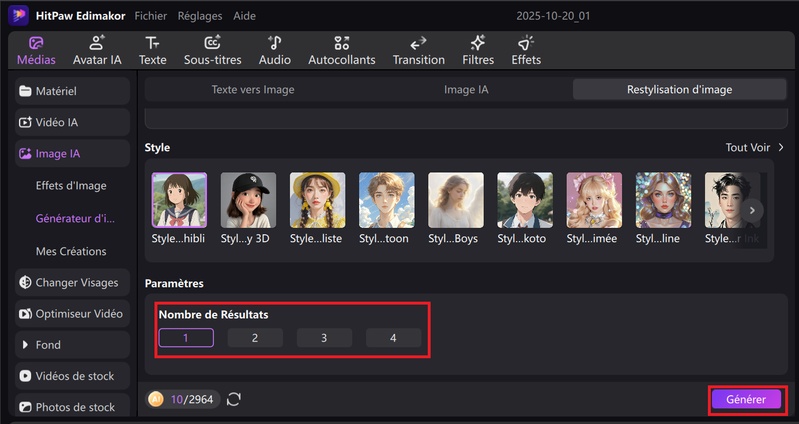Screen dimensions: 799x424
Task: Open the Avatar IA toolbar icon
Action: [x=97, y=50]
